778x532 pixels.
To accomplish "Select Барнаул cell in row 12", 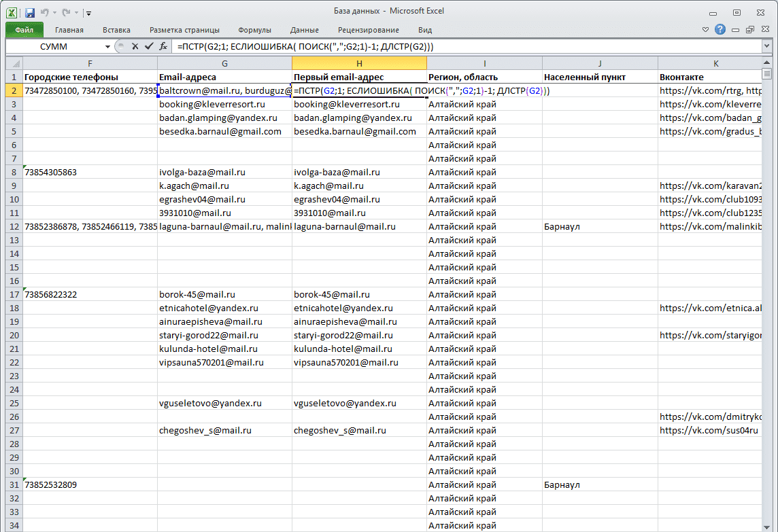I will 600,226.
